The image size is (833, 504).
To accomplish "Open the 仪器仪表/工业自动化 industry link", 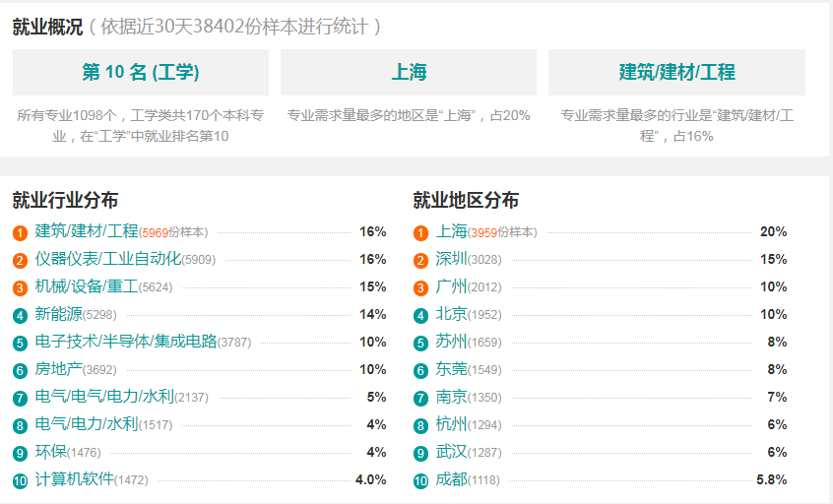I will point(108,259).
